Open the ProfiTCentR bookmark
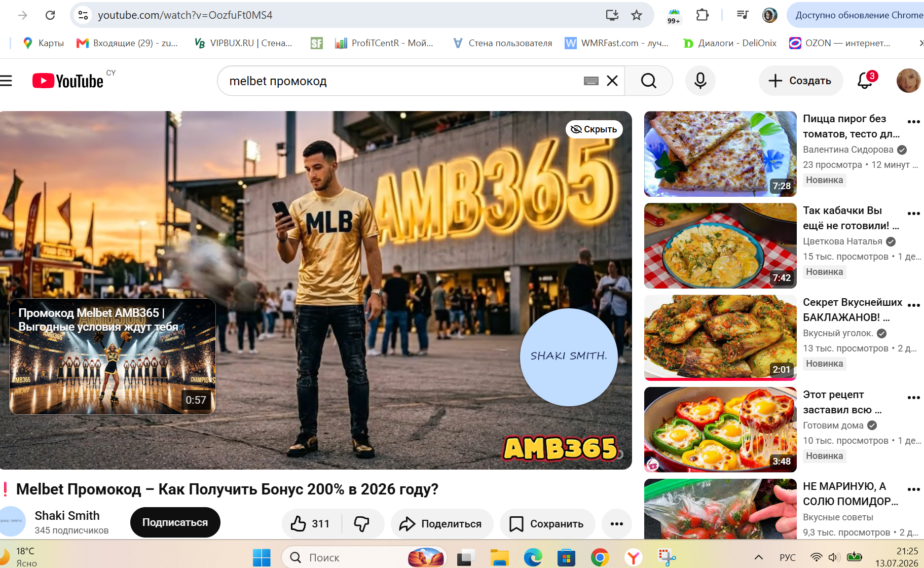This screenshot has width=924, height=568. 384,43
